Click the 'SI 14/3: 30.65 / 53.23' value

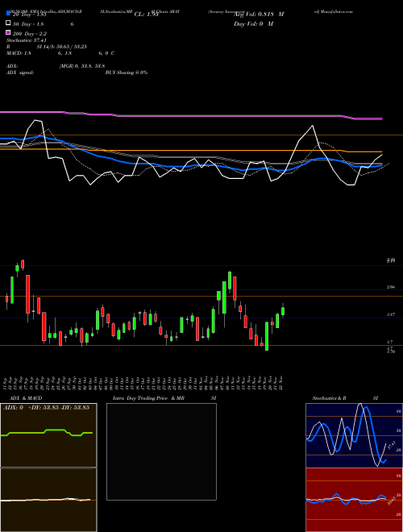pos(61,47)
